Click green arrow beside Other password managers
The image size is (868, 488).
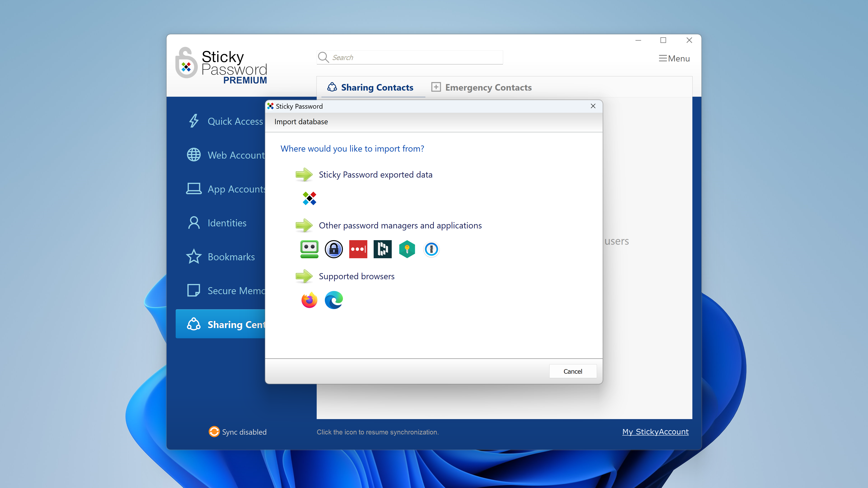304,225
